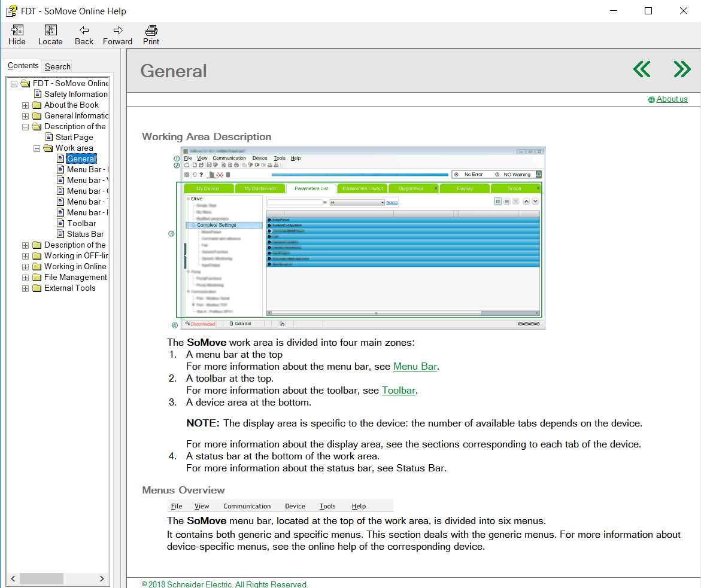This screenshot has height=588, width=701.
Task: Follow the Menu Bar hyperlink
Action: 415,367
